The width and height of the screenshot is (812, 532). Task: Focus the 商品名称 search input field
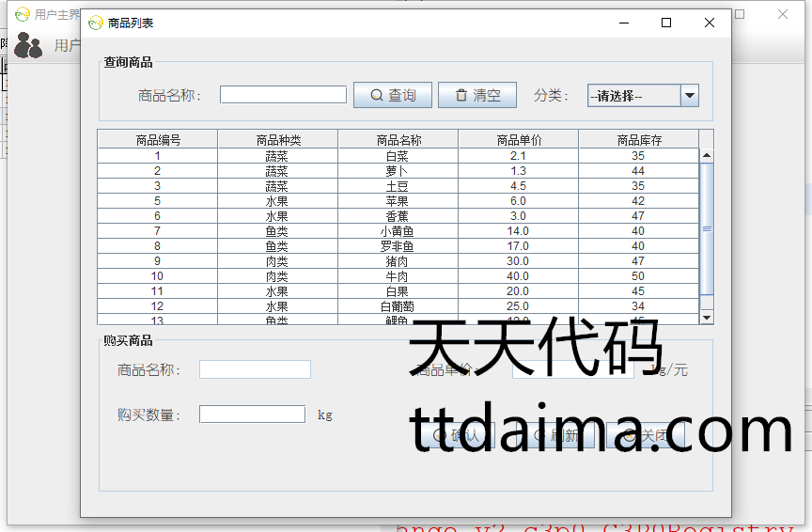[x=283, y=95]
